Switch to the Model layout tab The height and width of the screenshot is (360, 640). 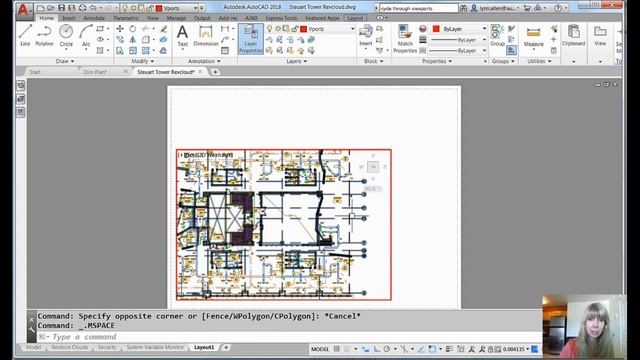click(x=33, y=347)
